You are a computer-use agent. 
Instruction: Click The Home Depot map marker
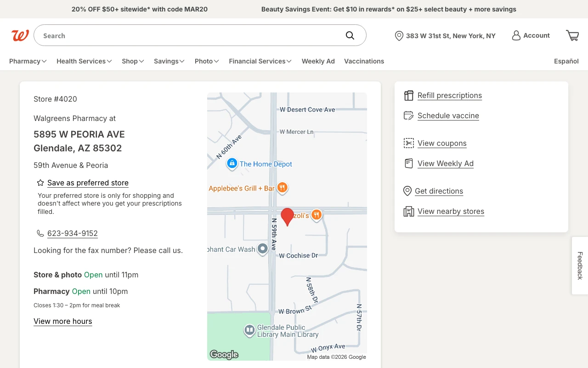point(232,163)
